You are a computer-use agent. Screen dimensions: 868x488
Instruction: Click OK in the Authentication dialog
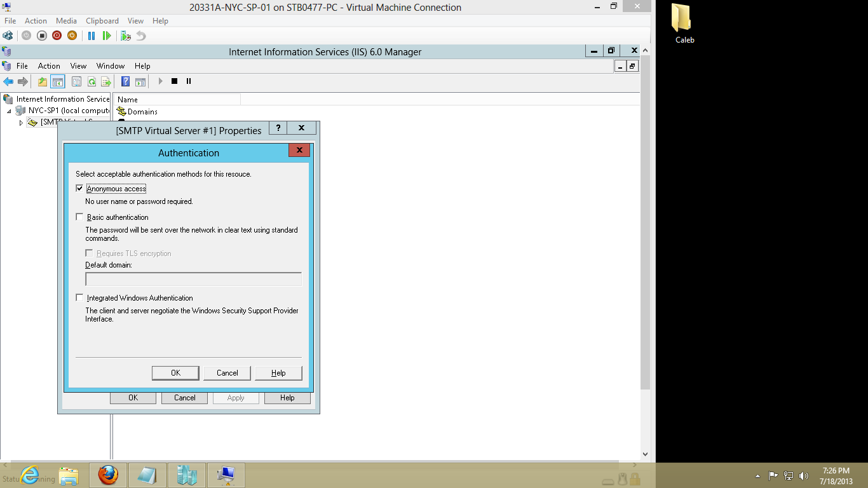[x=175, y=373]
